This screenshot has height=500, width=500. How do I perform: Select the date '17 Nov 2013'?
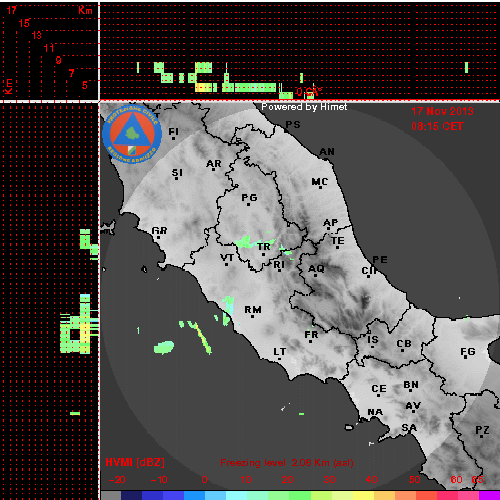tap(442, 111)
